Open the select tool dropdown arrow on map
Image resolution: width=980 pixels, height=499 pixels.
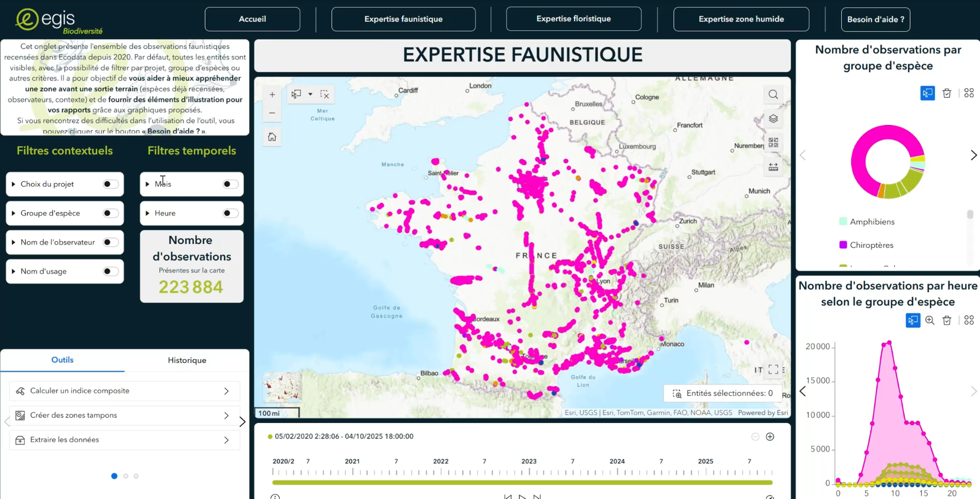310,94
